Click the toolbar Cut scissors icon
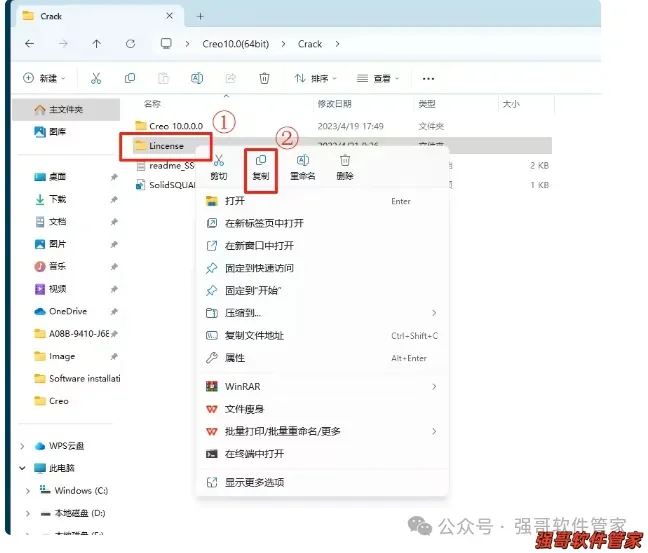 96,78
